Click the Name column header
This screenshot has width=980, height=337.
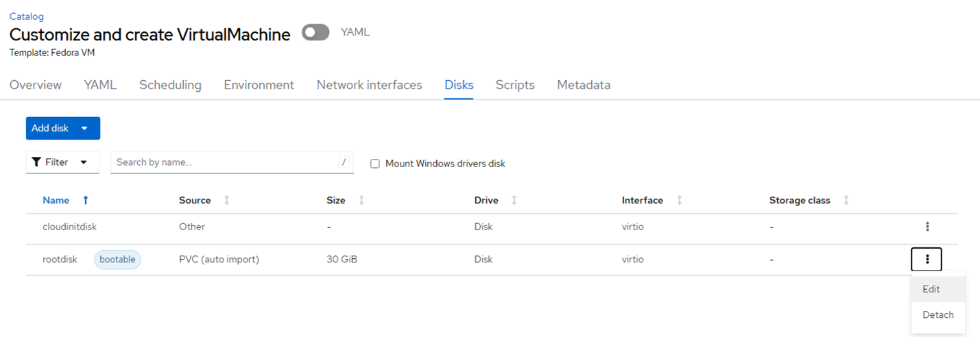[56, 200]
